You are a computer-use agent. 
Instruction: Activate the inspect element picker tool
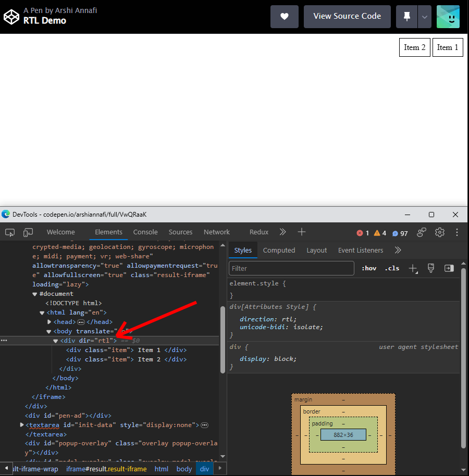[x=10, y=233]
